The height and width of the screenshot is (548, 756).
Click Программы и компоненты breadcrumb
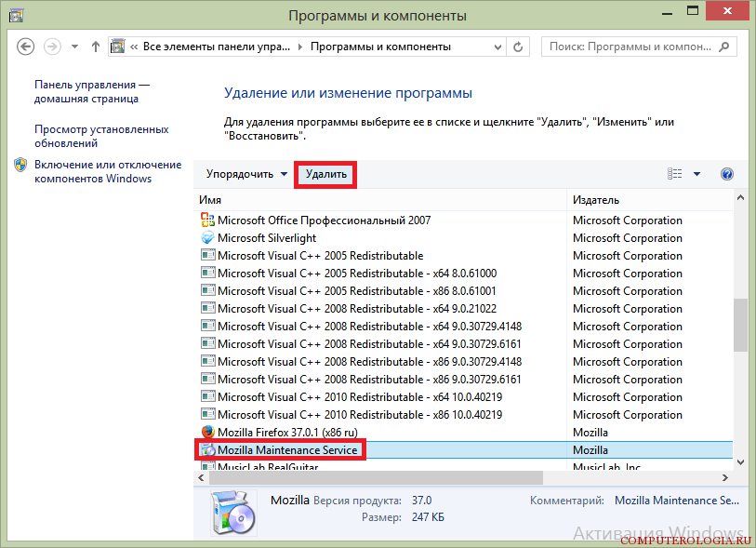[x=380, y=47]
